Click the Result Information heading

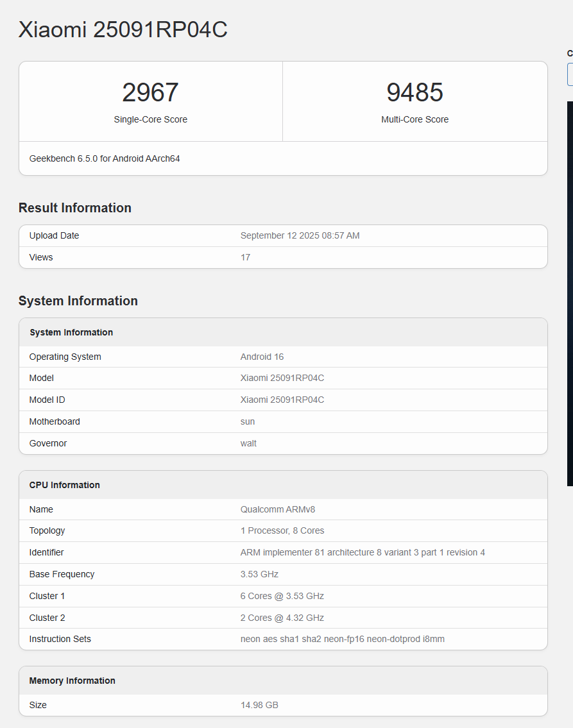point(75,208)
